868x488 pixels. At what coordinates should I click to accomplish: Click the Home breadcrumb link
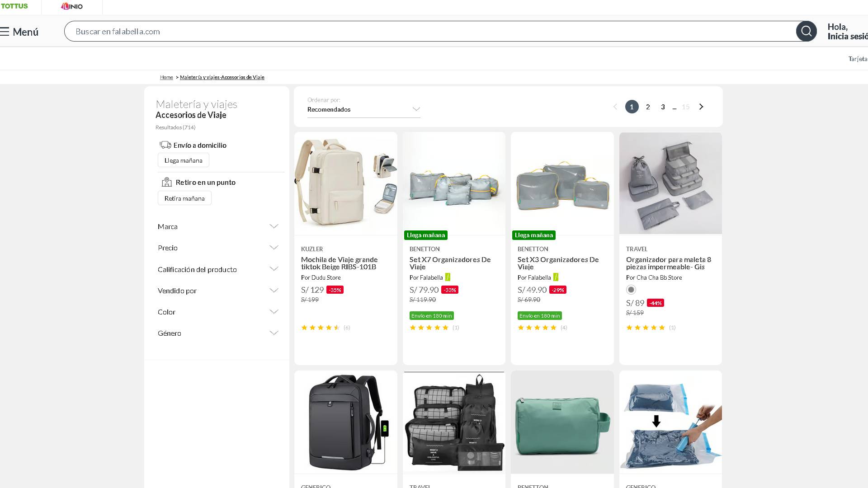[x=166, y=77]
